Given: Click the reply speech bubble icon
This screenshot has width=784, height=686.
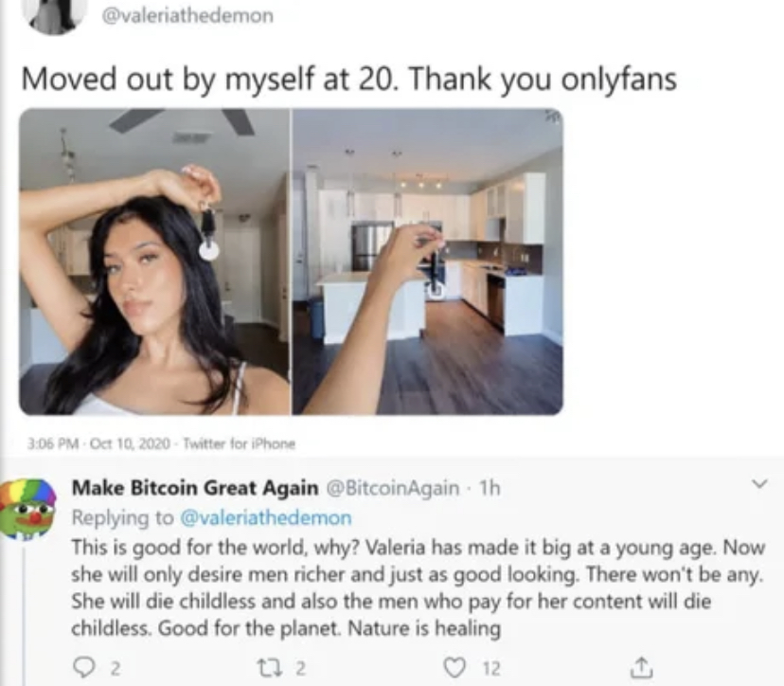Looking at the screenshot, I should click(82, 667).
